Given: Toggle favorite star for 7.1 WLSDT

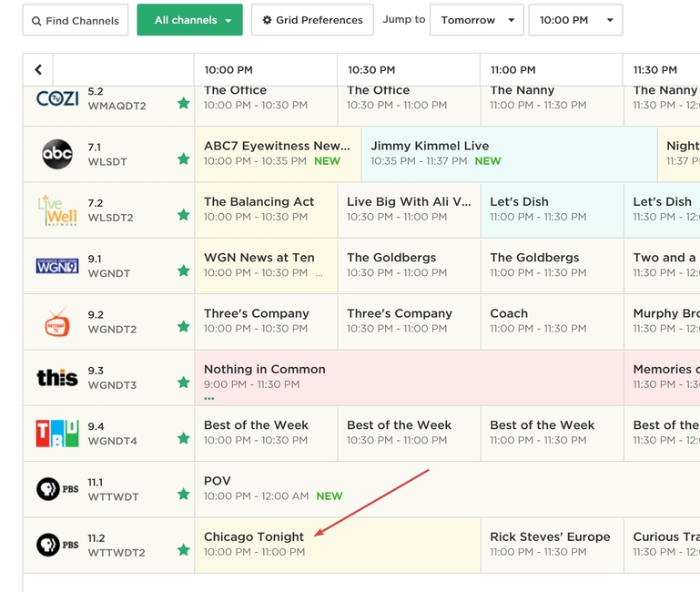Looking at the screenshot, I should (184, 159).
